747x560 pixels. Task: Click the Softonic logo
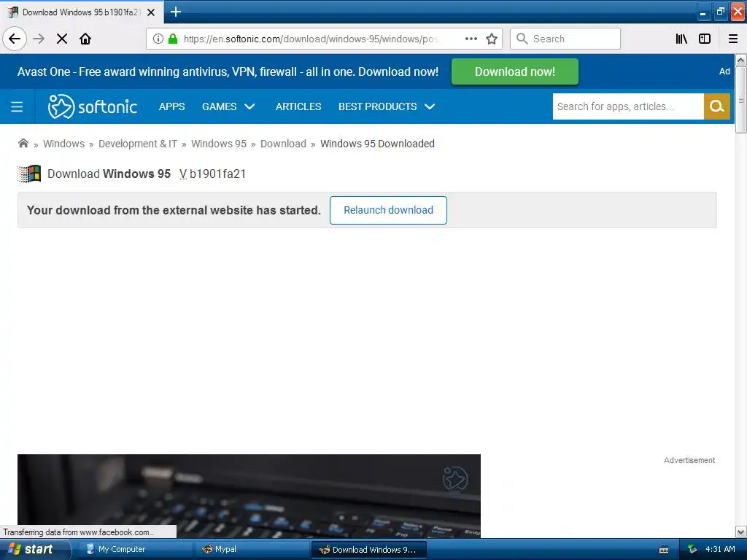point(93,106)
